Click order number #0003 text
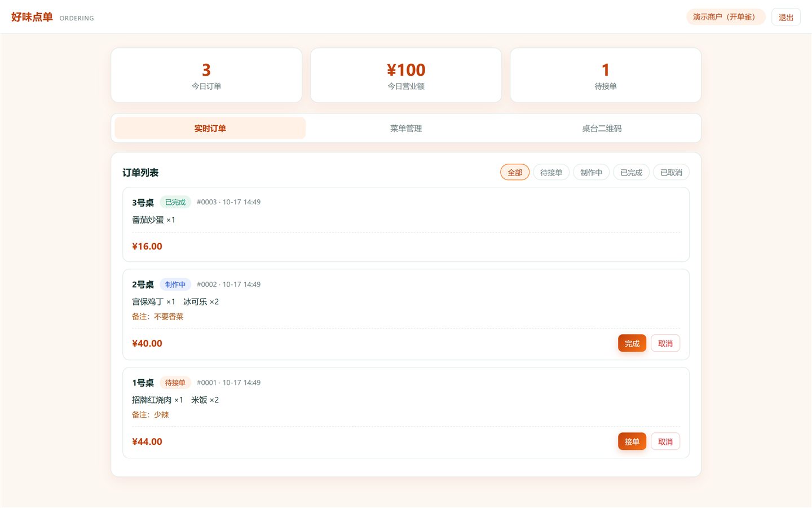 [x=207, y=202]
